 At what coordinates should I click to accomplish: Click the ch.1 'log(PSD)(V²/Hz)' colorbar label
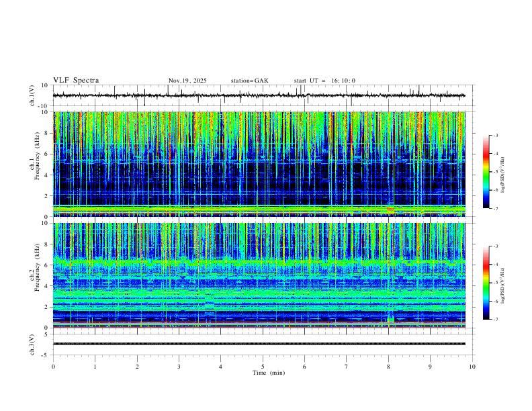coord(503,175)
